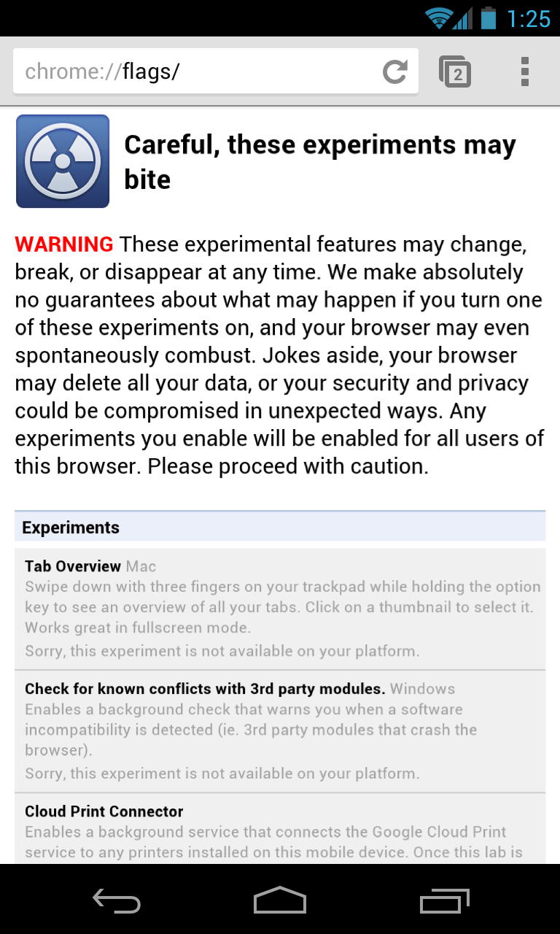This screenshot has height=934, width=560.
Task: Tap the reload page icon
Action: click(394, 72)
